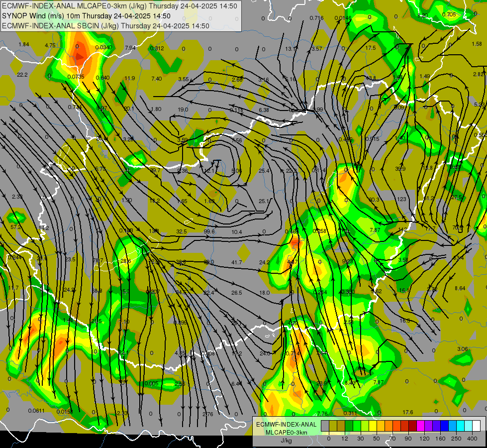487x448 pixels.
Task: Pick the bright cyan legend swatch
Action: point(460,426)
